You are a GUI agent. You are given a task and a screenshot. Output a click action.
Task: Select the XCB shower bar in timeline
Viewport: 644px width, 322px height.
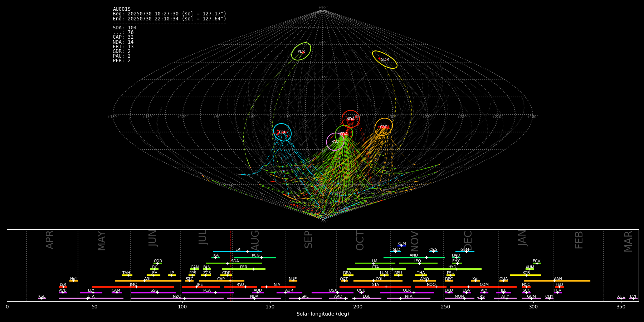click(x=525, y=275)
